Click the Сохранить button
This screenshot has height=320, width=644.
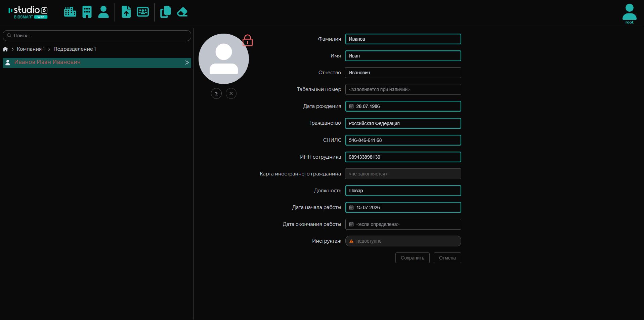(413, 258)
